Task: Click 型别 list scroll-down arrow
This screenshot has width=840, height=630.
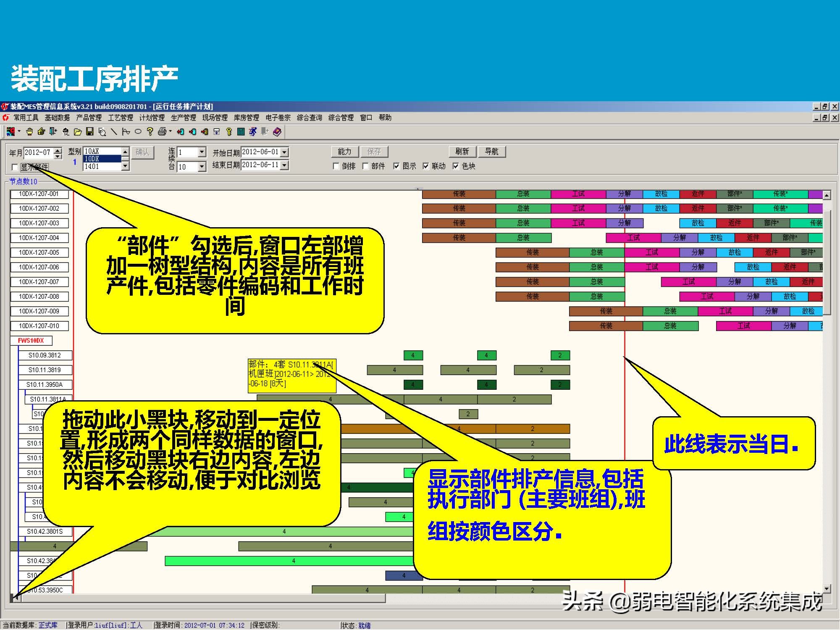Action: tap(125, 166)
